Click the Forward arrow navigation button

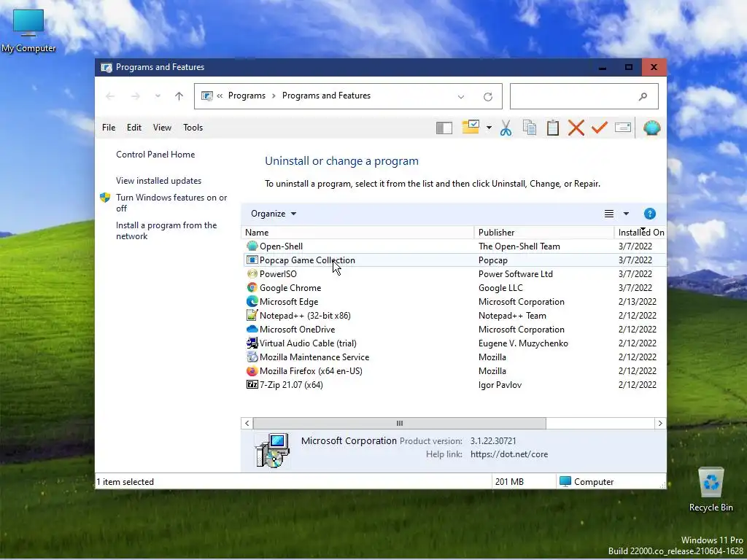(135, 96)
